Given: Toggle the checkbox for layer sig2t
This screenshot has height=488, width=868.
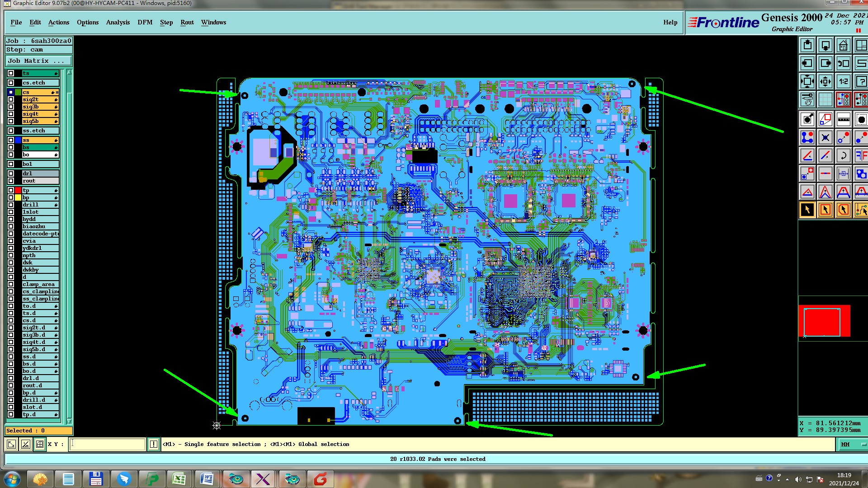Looking at the screenshot, I should pos(11,99).
